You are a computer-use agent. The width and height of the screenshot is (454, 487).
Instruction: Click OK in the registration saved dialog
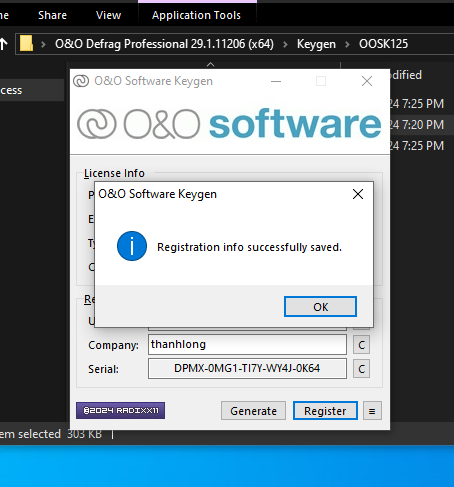(320, 307)
